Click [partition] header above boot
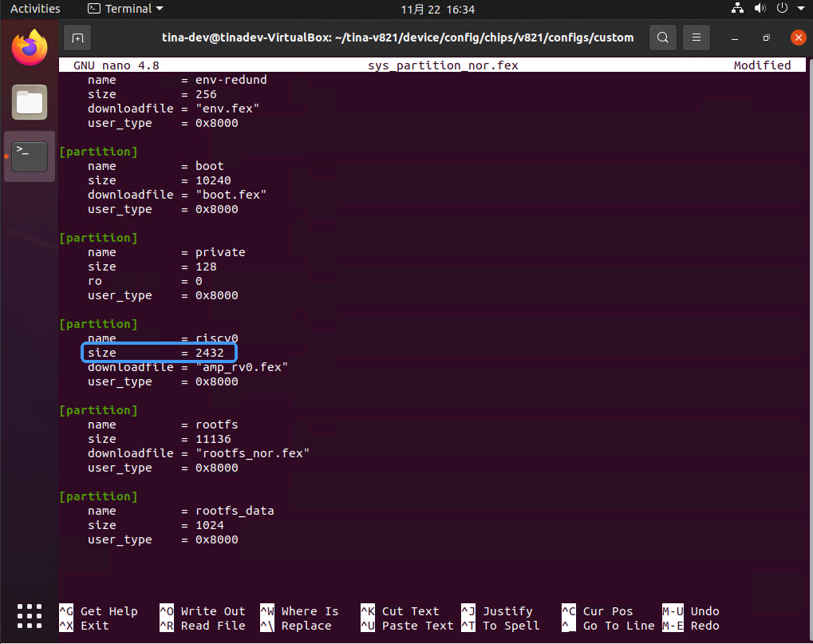This screenshot has width=813, height=644. point(98,152)
